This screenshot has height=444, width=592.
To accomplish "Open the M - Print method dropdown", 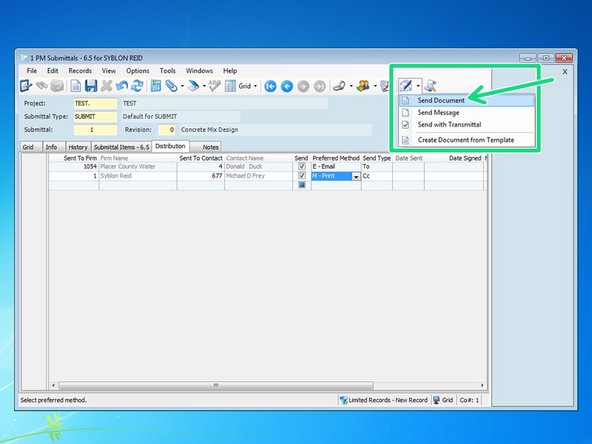I will 356,176.
